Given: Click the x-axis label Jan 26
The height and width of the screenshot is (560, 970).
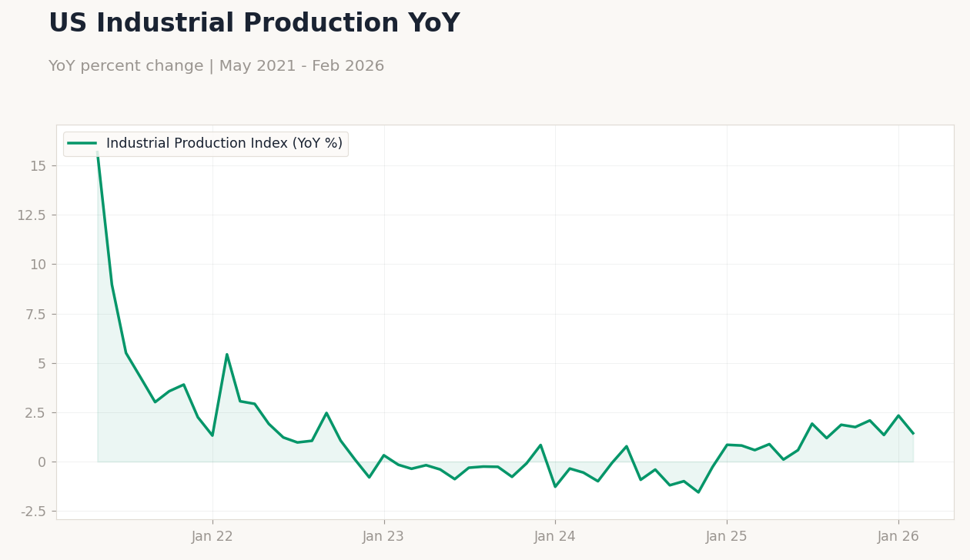Looking at the screenshot, I should [x=898, y=537].
